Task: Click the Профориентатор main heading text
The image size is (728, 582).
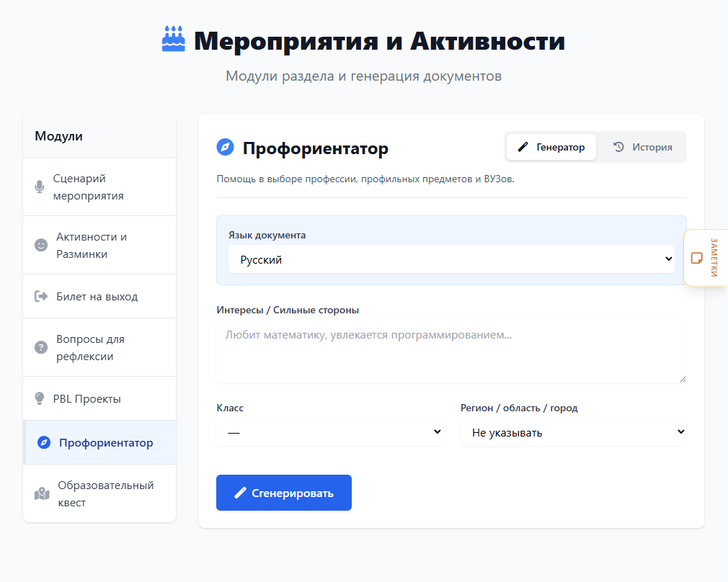Action: 315,148
